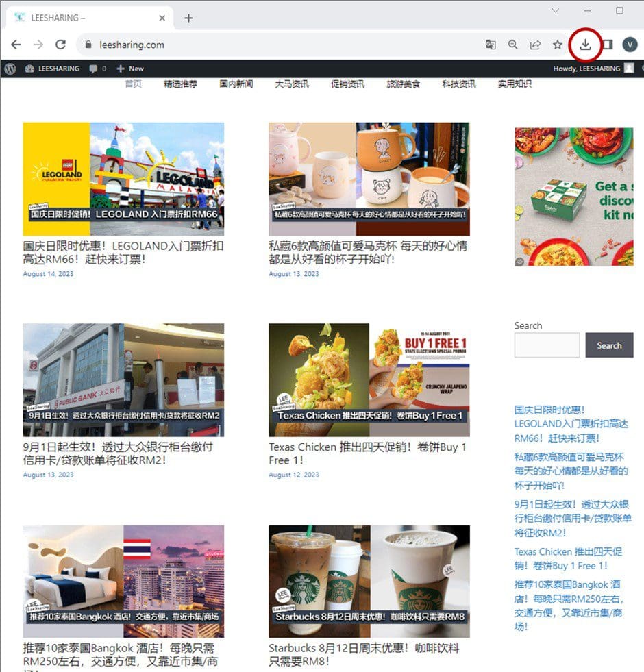Go forward to the next page
This screenshot has height=672, width=644.
(38, 45)
